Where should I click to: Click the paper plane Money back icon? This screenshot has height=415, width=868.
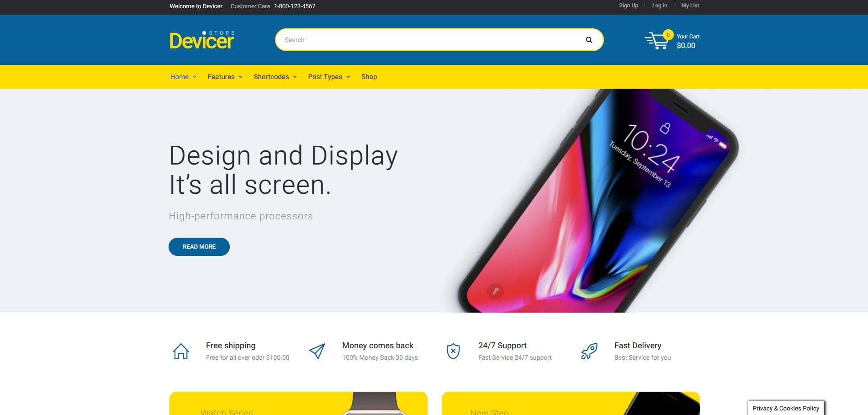(x=317, y=351)
